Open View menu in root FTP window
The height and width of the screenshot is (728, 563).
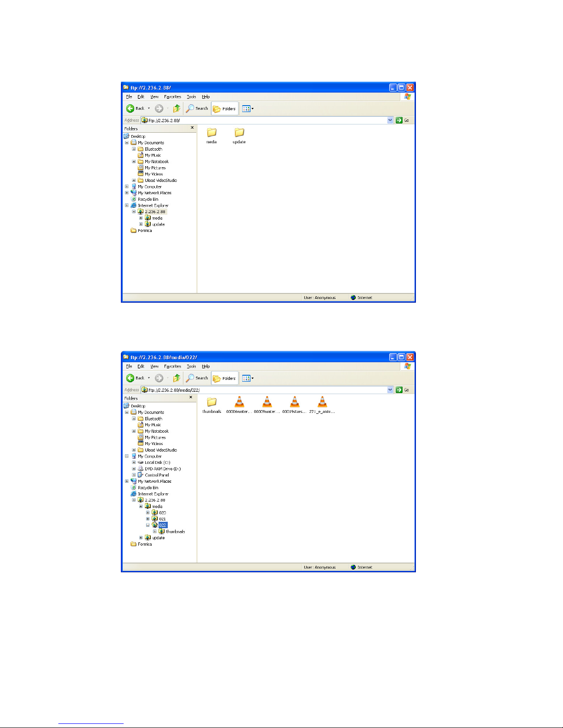coord(154,96)
